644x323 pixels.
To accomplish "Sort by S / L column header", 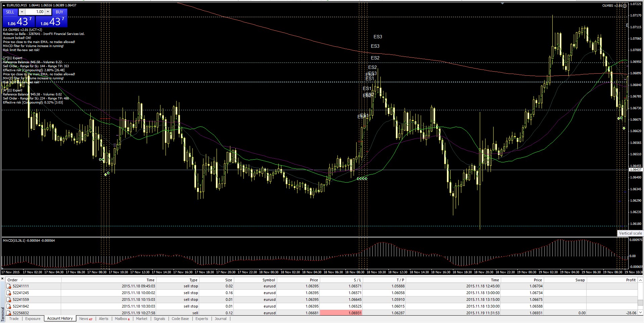I will (x=341, y=280).
